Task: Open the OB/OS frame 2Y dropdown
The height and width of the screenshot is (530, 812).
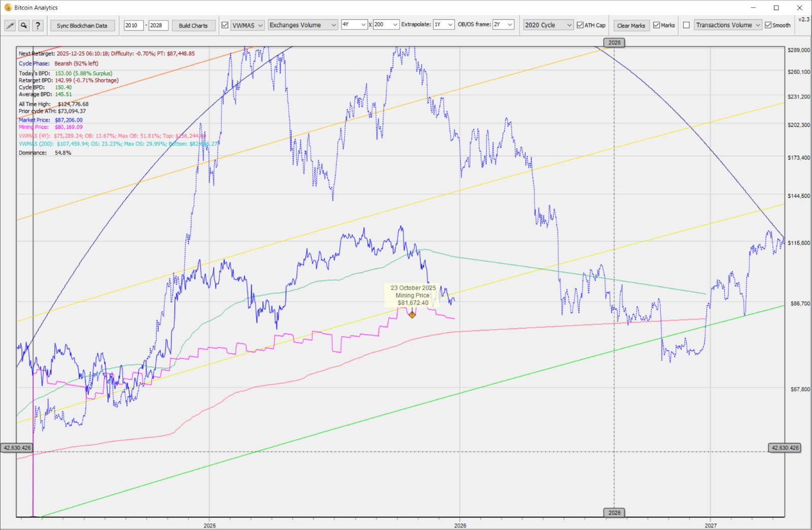Action: coord(503,24)
